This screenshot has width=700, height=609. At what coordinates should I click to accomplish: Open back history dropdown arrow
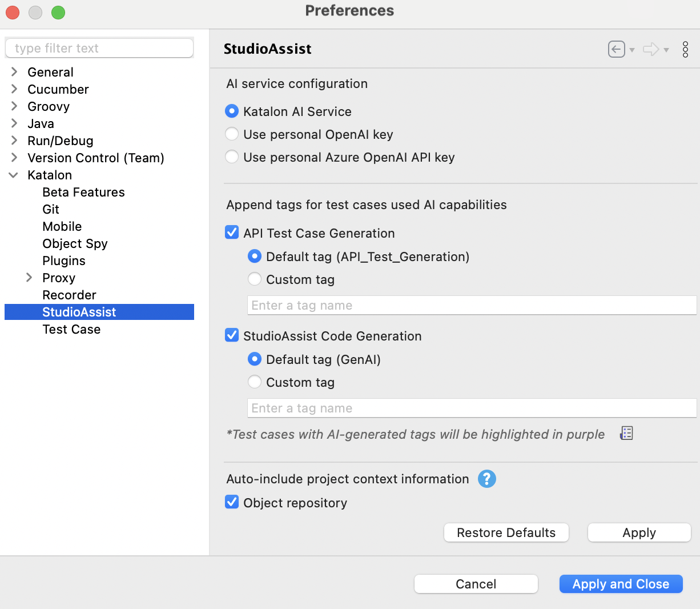[632, 50]
